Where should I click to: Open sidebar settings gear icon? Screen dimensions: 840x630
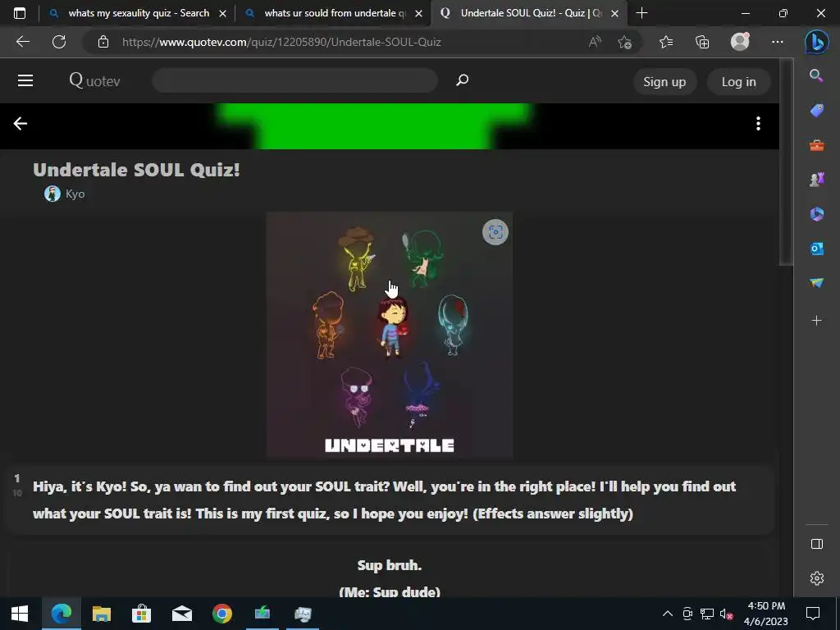816,578
